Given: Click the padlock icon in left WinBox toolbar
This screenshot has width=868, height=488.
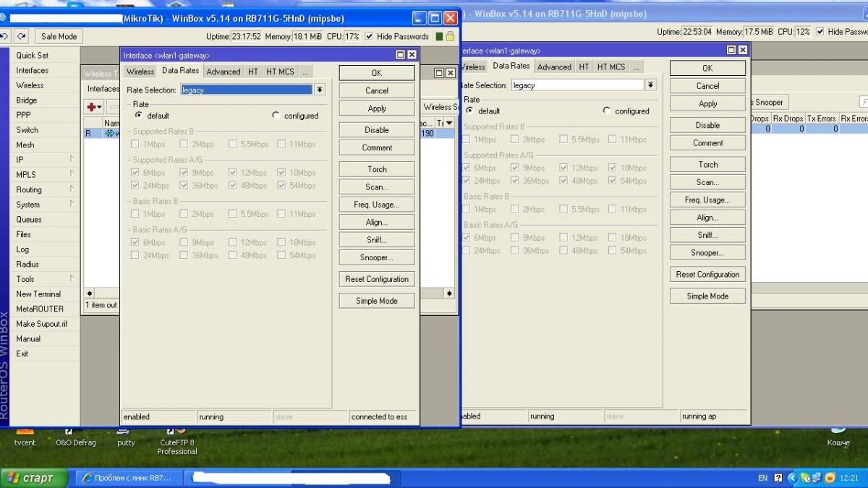Looking at the screenshot, I should 450,36.
